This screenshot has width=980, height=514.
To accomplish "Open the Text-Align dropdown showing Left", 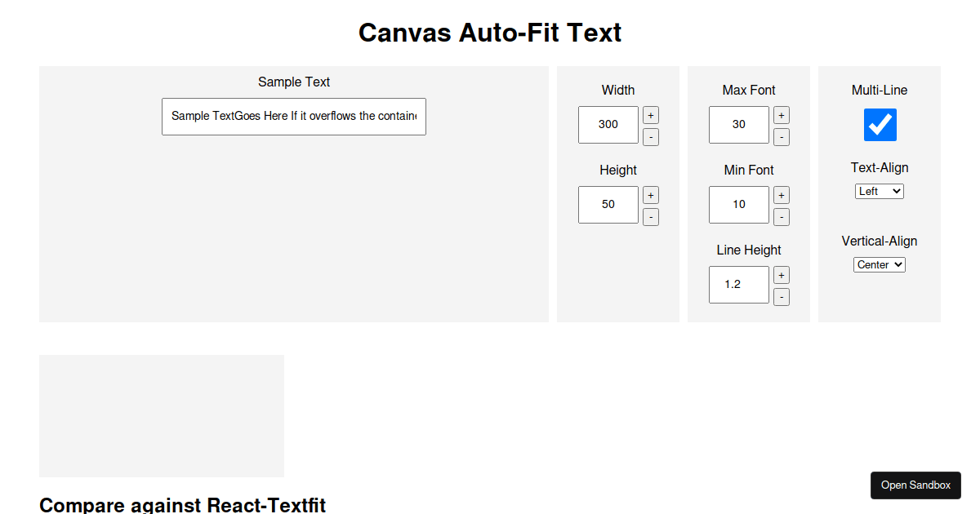I will coord(879,190).
